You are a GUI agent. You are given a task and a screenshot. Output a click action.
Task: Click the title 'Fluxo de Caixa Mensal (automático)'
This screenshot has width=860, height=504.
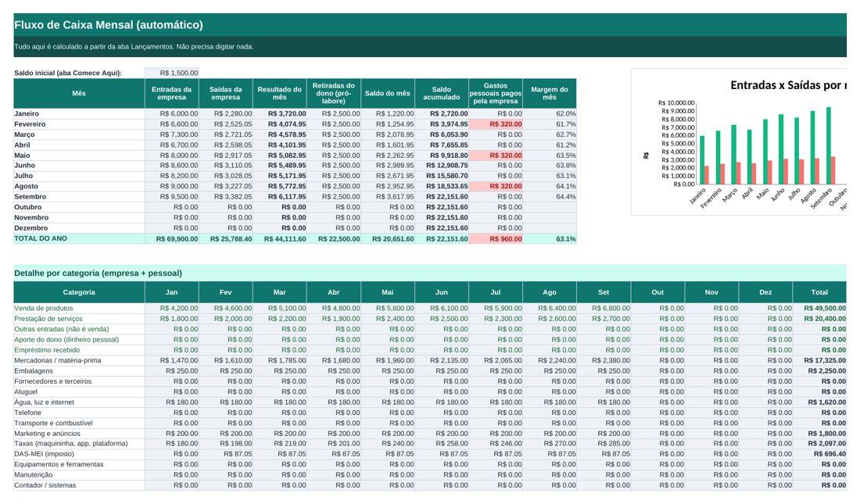click(x=109, y=25)
